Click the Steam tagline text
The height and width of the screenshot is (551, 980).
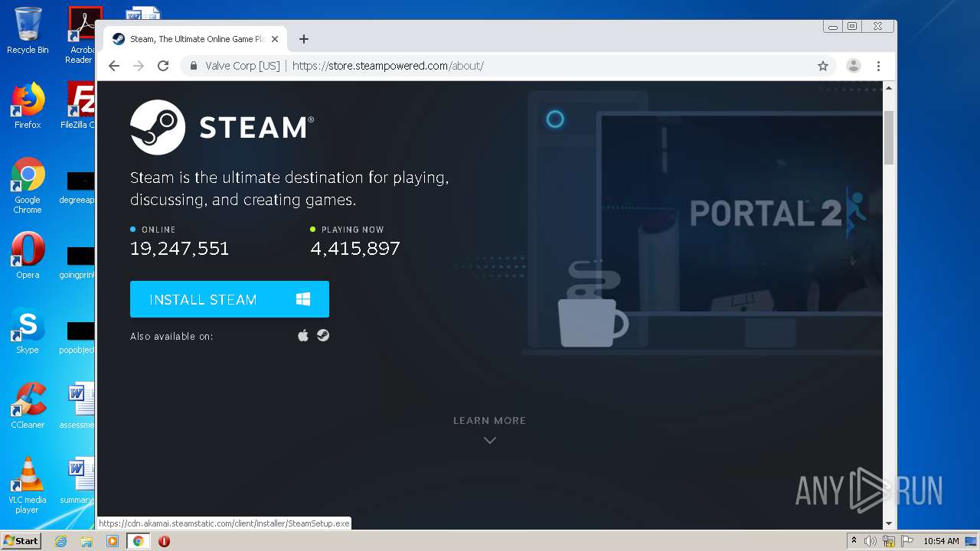pyautogui.click(x=289, y=188)
